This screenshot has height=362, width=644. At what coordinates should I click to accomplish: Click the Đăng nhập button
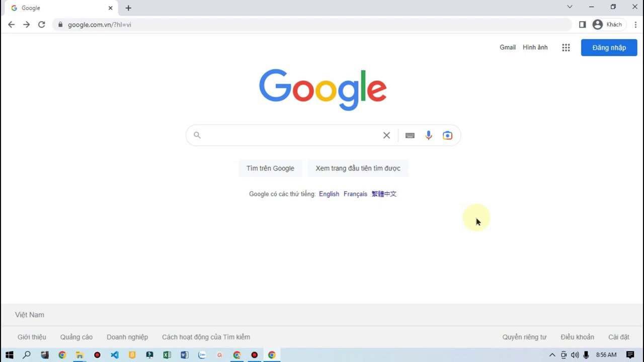point(609,47)
